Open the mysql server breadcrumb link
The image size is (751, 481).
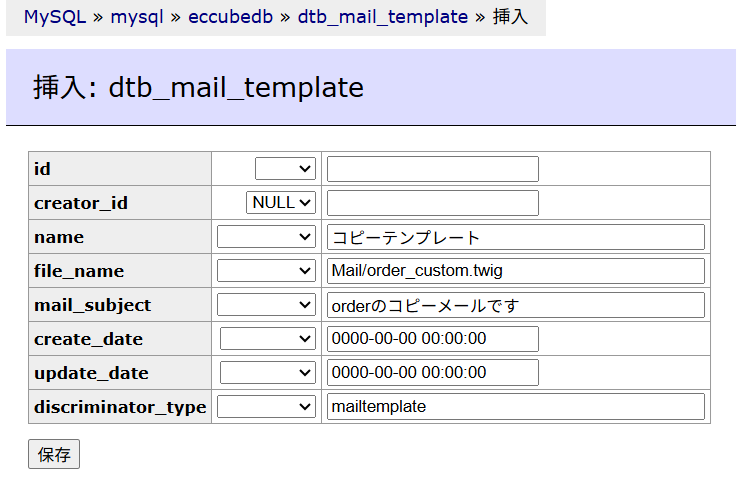coord(137,17)
